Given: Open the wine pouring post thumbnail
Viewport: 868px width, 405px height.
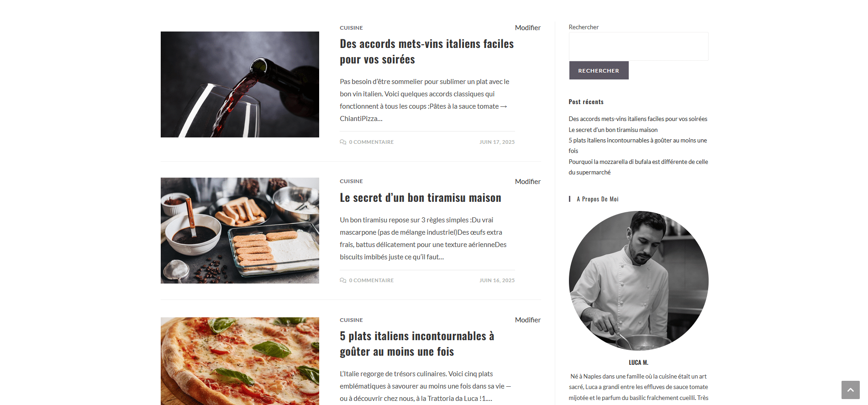Looking at the screenshot, I should pyautogui.click(x=240, y=84).
